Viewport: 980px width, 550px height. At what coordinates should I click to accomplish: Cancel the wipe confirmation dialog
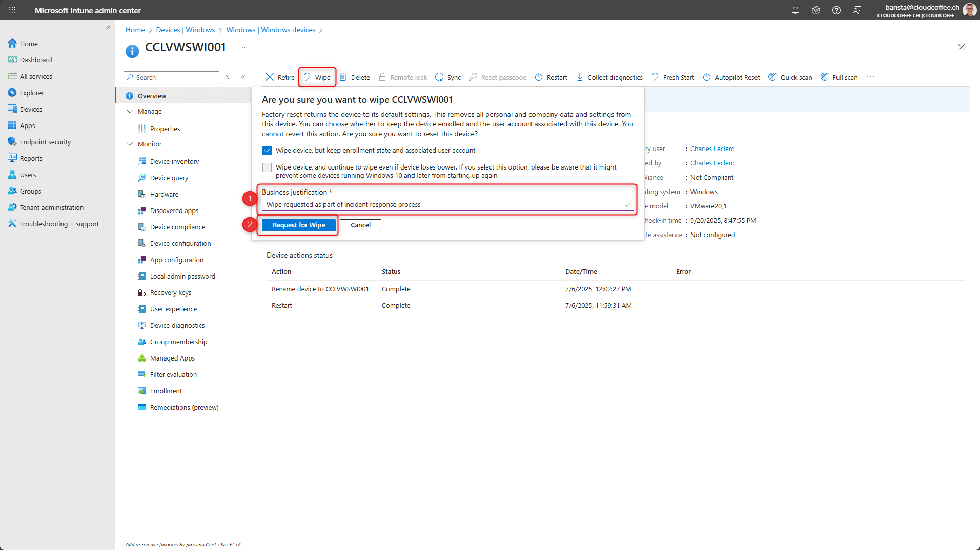[x=360, y=225]
